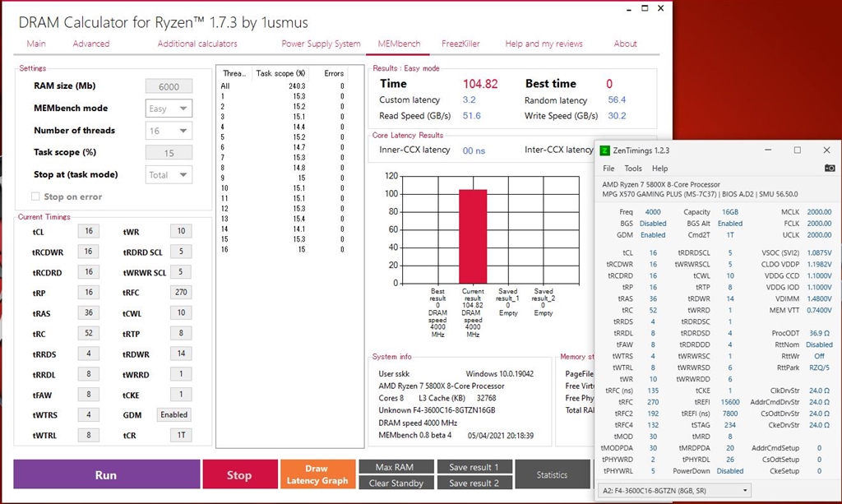
Task: Click the Save result 2 button
Action: [x=474, y=483]
